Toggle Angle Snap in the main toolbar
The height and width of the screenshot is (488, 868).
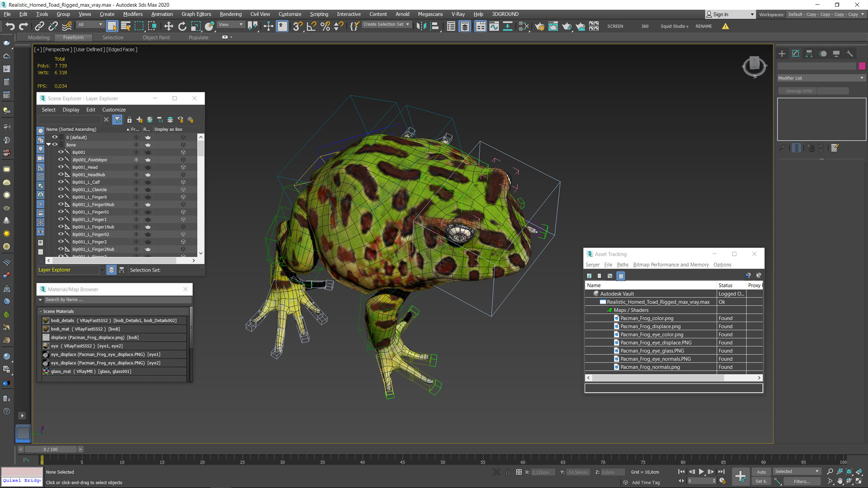[x=311, y=26]
